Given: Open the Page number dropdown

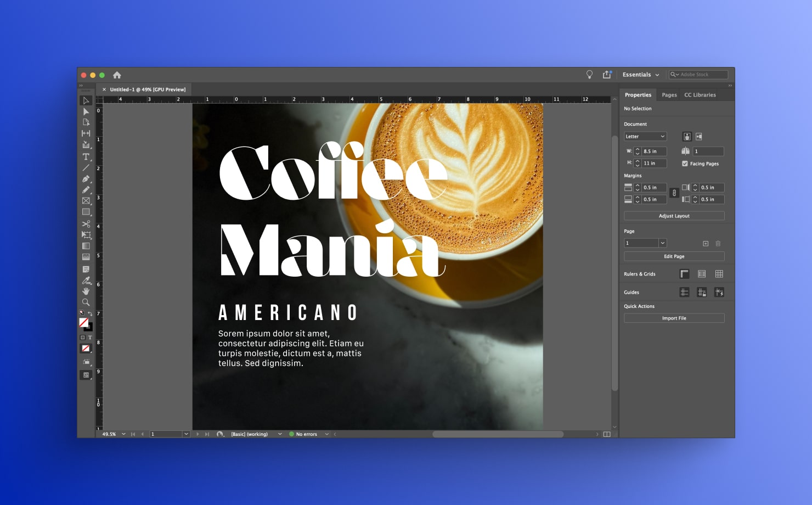Looking at the screenshot, I should click(x=662, y=243).
